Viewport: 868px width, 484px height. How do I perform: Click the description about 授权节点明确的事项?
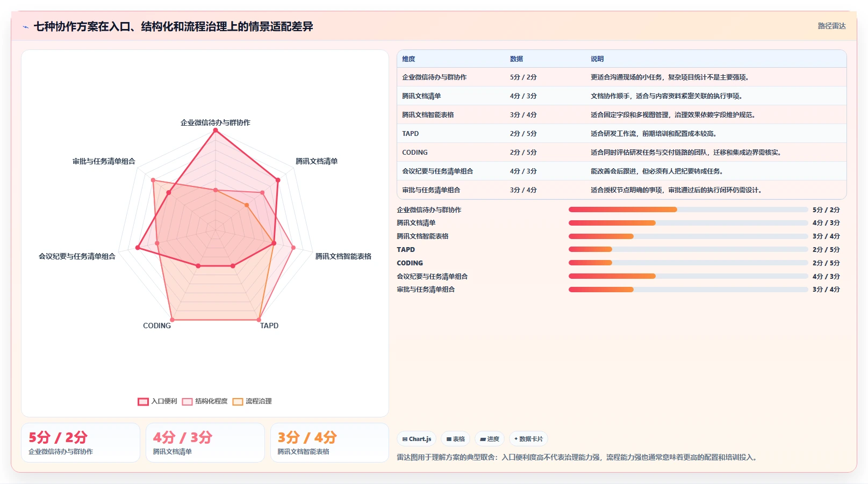tap(676, 190)
